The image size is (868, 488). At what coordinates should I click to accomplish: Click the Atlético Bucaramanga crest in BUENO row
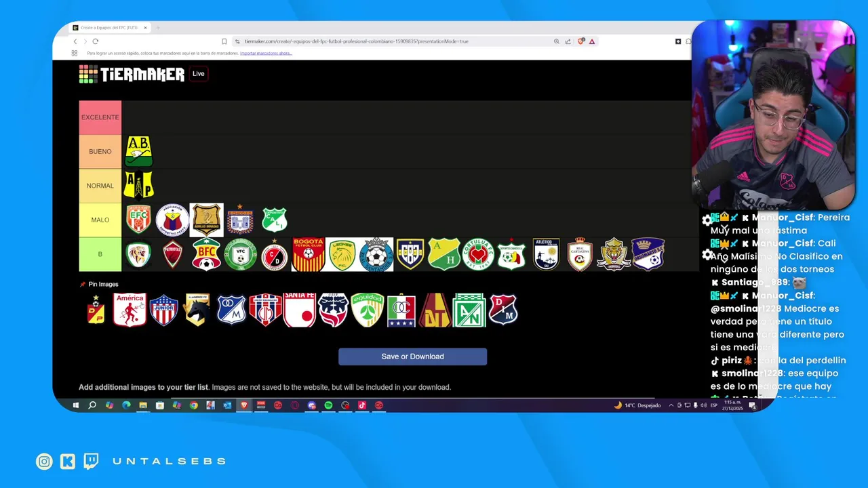138,152
